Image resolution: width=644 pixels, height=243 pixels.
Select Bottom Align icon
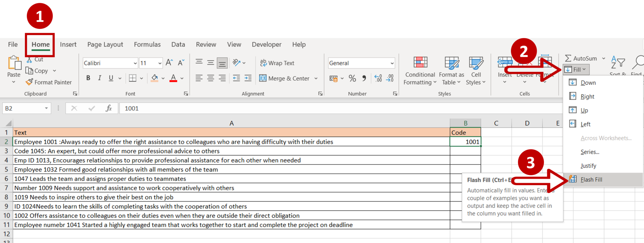[222, 63]
